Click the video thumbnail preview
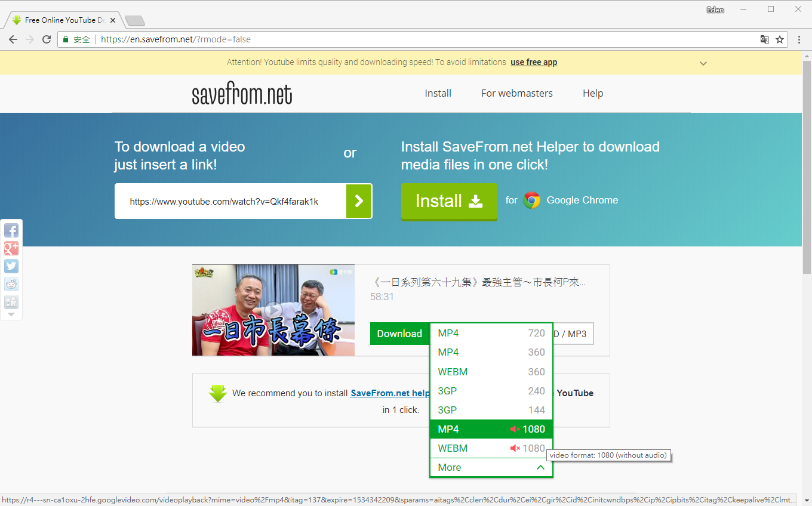 pyautogui.click(x=273, y=310)
